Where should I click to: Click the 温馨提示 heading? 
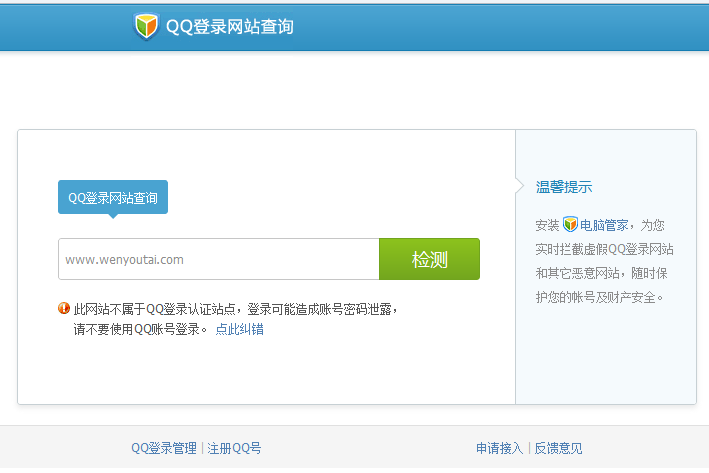564,187
